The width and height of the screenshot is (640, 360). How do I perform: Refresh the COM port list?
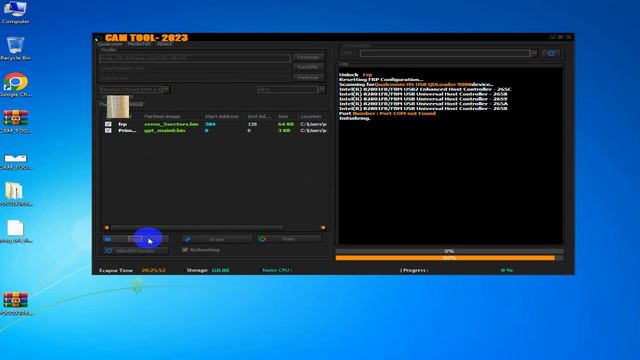tap(551, 53)
